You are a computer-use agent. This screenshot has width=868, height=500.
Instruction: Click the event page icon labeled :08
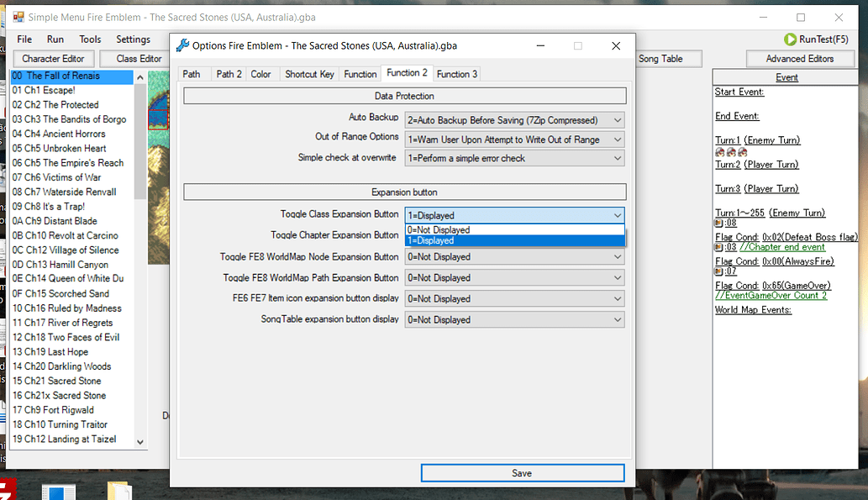point(718,222)
